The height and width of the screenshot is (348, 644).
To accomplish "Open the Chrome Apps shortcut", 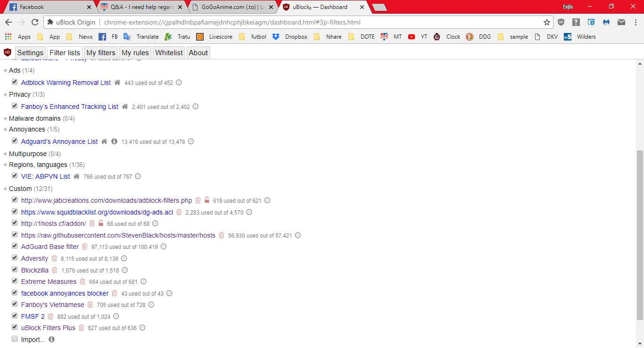I will [x=18, y=37].
